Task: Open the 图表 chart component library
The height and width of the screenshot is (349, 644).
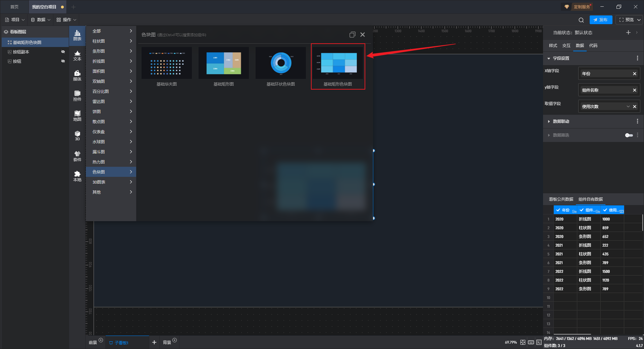Action: click(77, 35)
